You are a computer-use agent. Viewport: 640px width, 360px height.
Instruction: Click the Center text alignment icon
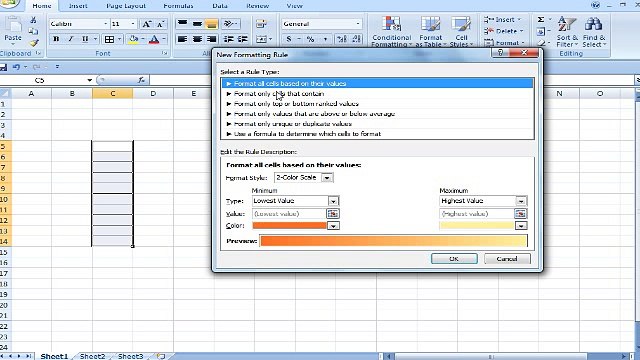coord(197,39)
